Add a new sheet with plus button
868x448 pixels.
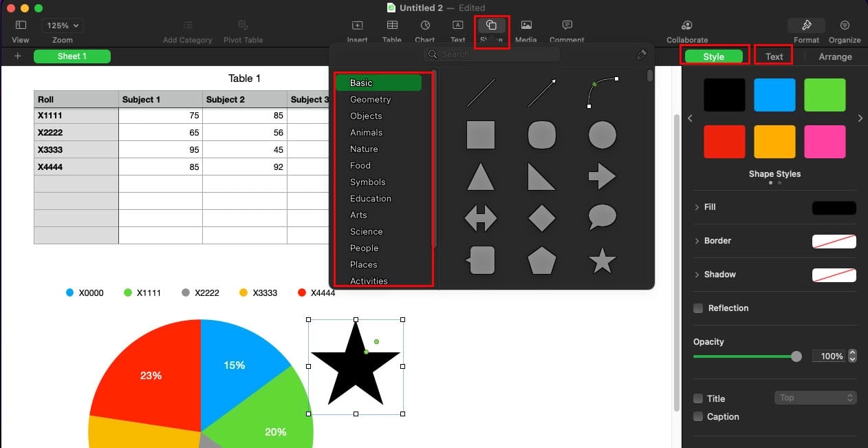[18, 56]
